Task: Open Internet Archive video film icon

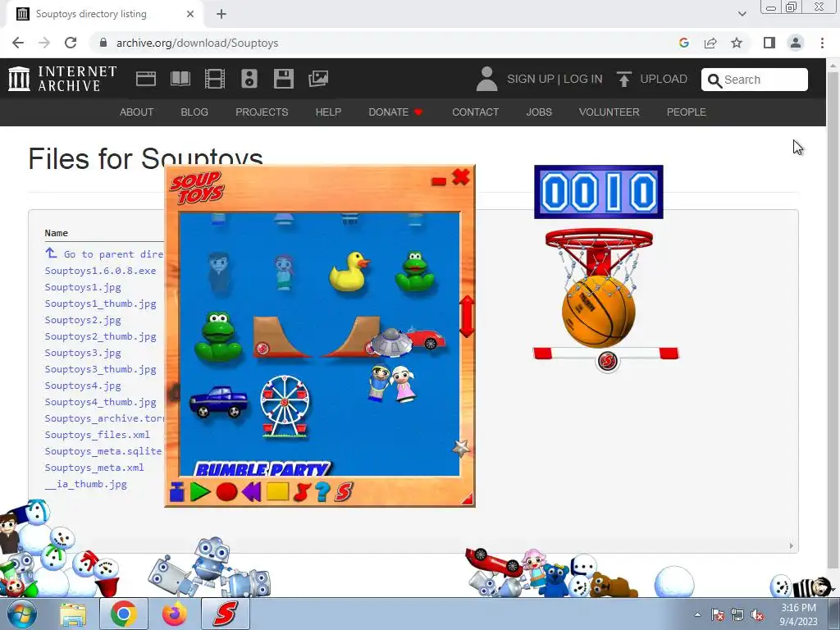Action: tap(215, 79)
